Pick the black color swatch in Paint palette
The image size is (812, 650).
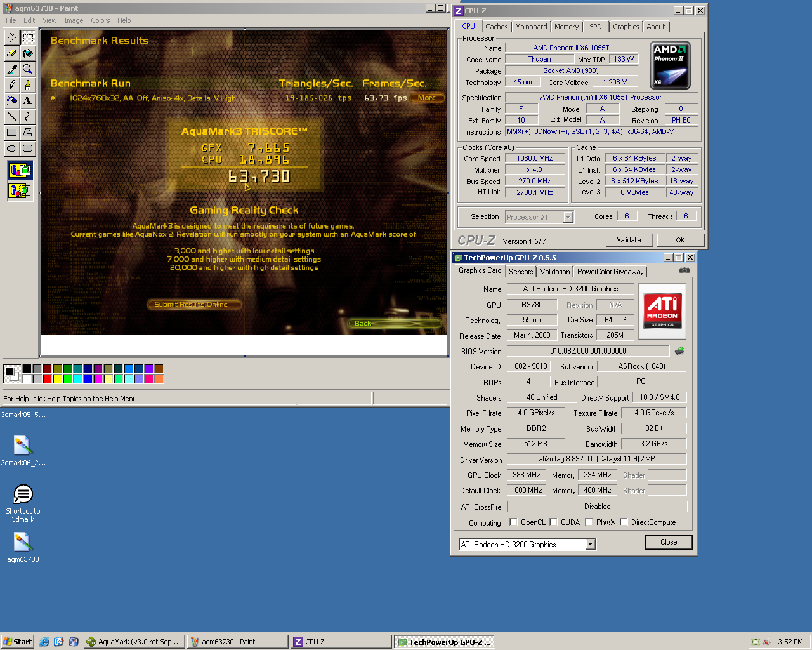[27, 369]
